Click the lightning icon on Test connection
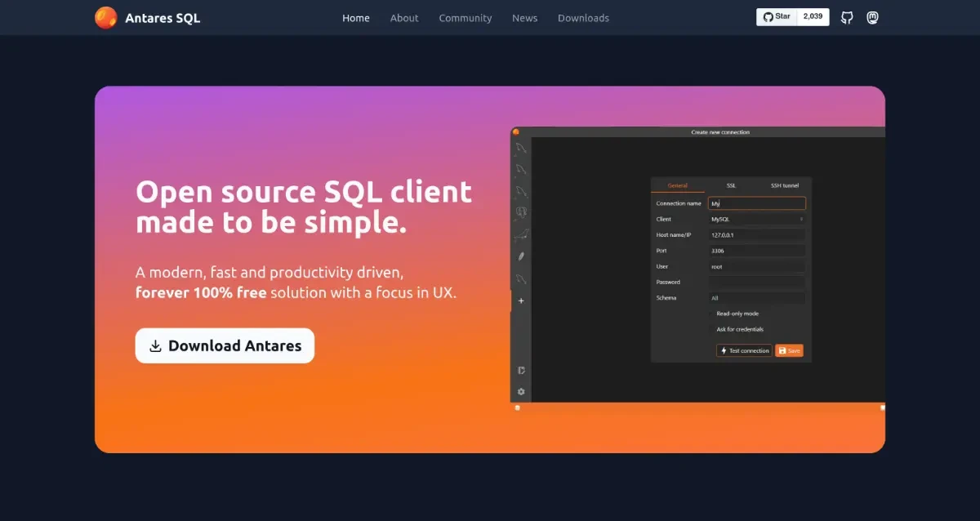Screen dimensions: 980x521 (x=724, y=350)
